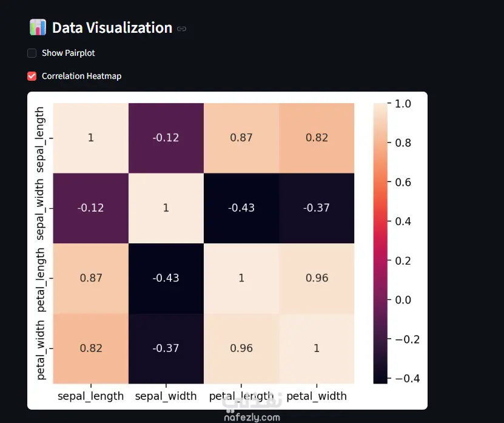Click the Data Visualization heading
The height and width of the screenshot is (423, 504).
[112, 28]
